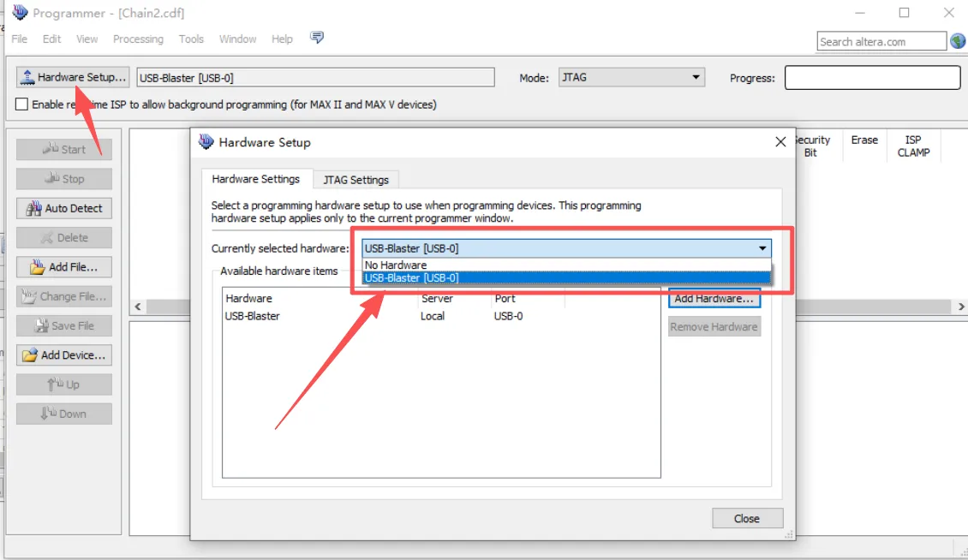
Task: Minimize the Programmer window
Action: [x=859, y=12]
